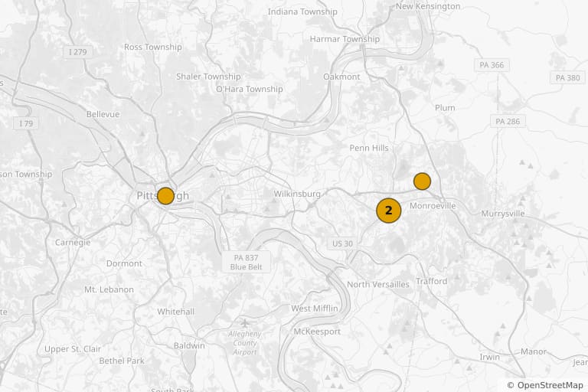The image size is (588, 392).
Task: Click the Whitehall label
Action: tap(176, 312)
